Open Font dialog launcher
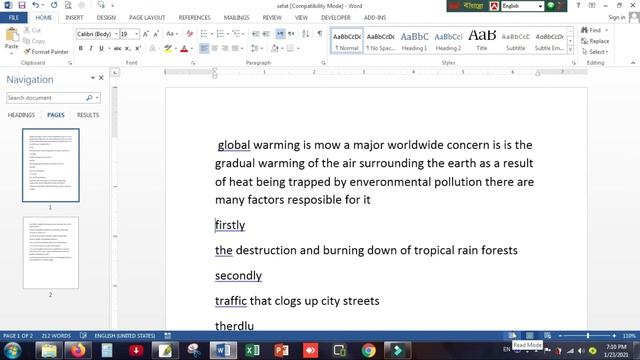 pyautogui.click(x=193, y=63)
